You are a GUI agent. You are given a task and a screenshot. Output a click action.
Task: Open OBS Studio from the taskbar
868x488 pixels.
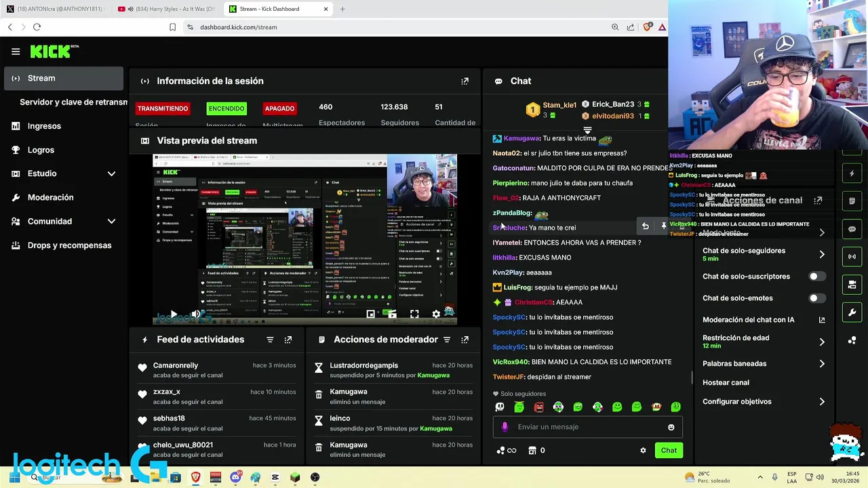315,477
